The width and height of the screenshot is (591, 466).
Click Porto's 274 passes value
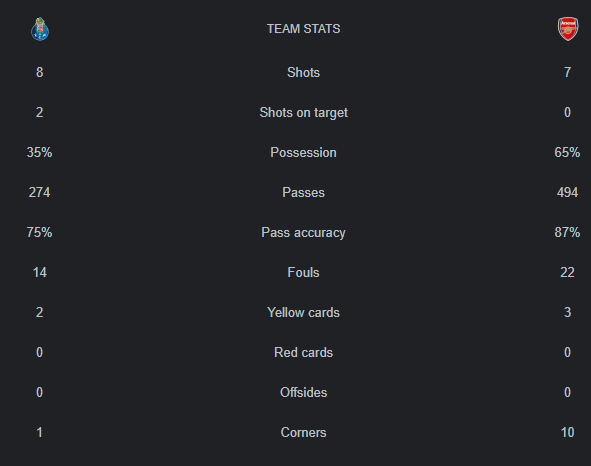40,193
